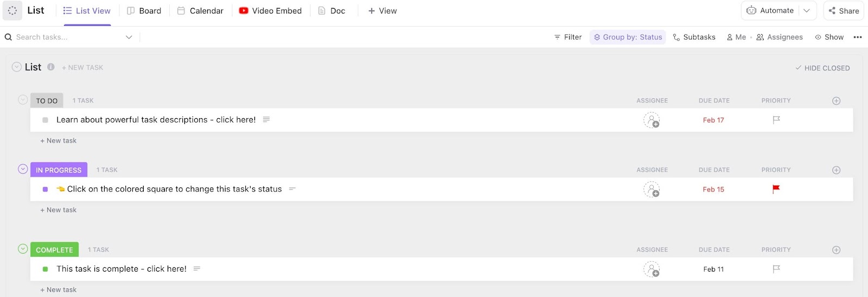Click description icon beside 'This task is complete'
This screenshot has width=868, height=297.
point(197,269)
